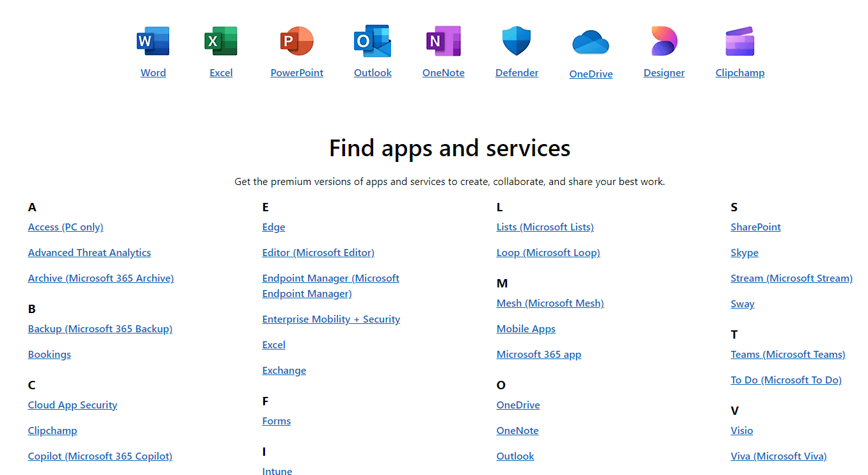
Task: Open the Access (PC only) link
Action: coord(65,227)
